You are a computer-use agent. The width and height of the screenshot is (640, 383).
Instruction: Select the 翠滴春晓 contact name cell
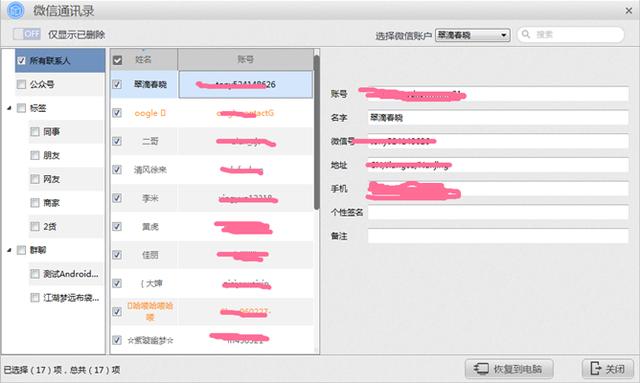(150, 85)
